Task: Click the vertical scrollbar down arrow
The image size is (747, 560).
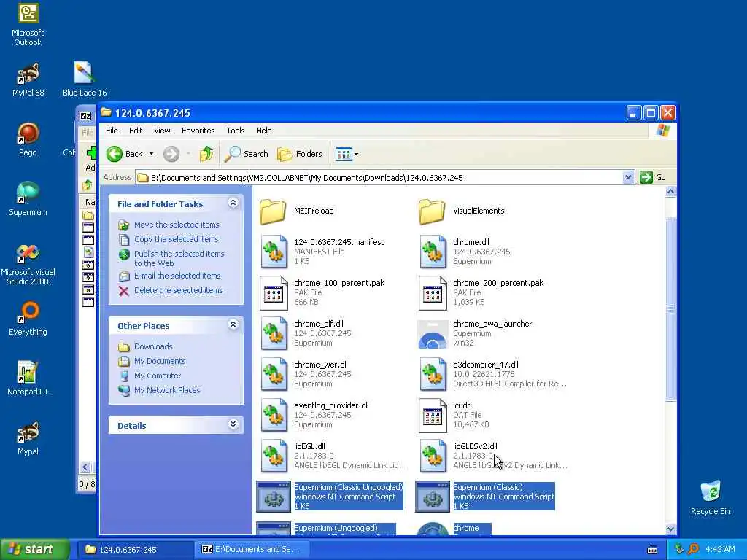Action: (x=670, y=529)
